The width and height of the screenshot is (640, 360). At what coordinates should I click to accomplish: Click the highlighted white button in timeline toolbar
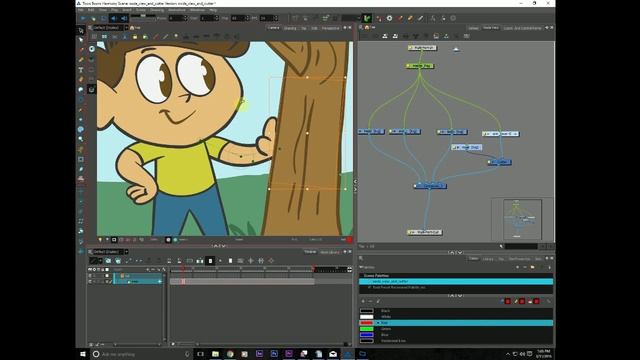click(210, 261)
